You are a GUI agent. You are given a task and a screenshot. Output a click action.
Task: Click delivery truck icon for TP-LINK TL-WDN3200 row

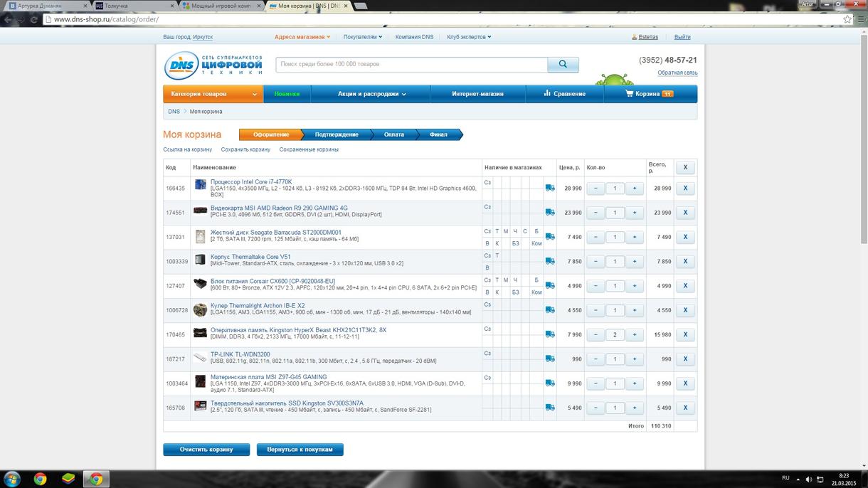(550, 359)
